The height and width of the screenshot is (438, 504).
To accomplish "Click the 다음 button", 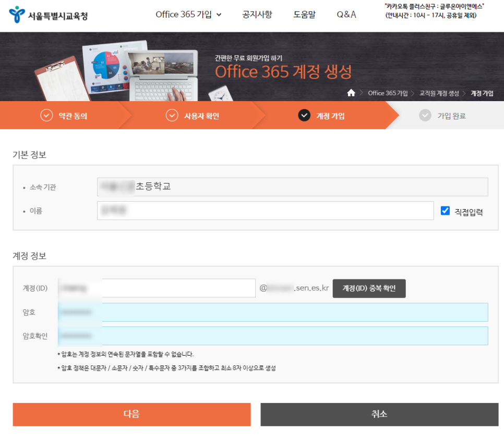I will [x=132, y=414].
